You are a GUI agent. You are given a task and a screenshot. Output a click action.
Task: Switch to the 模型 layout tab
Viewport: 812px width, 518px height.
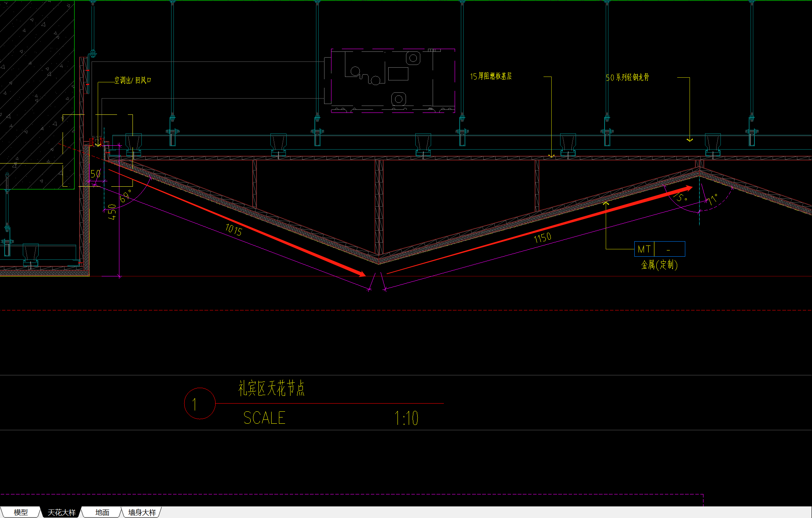[x=21, y=512]
